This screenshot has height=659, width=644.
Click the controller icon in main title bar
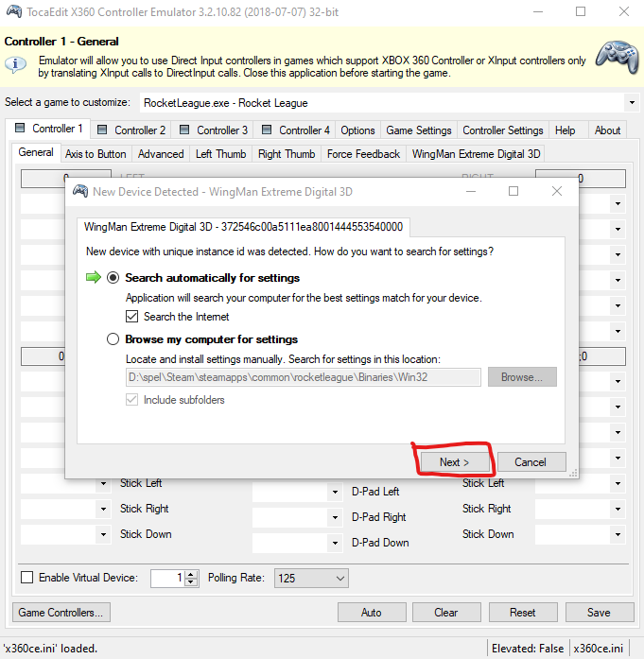pyautogui.click(x=14, y=11)
